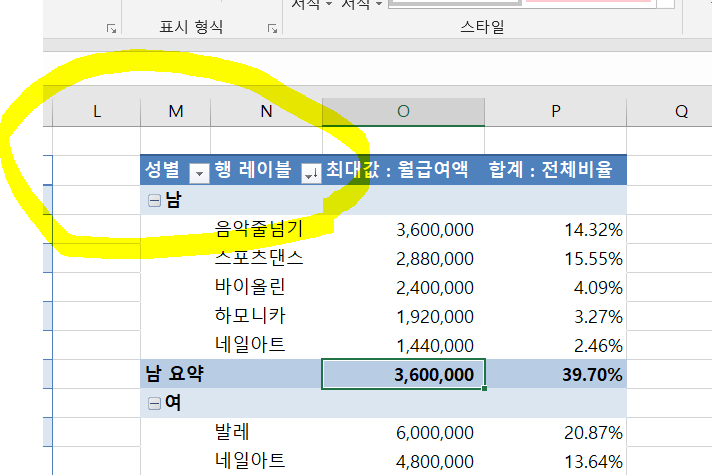The height and width of the screenshot is (475, 712).
Task: Select column Q header
Action: (681, 112)
